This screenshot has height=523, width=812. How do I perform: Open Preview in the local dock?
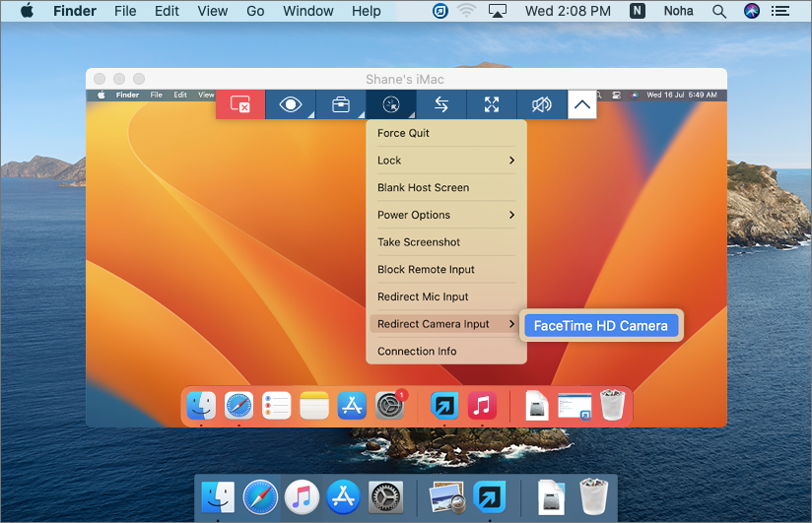tap(446, 496)
